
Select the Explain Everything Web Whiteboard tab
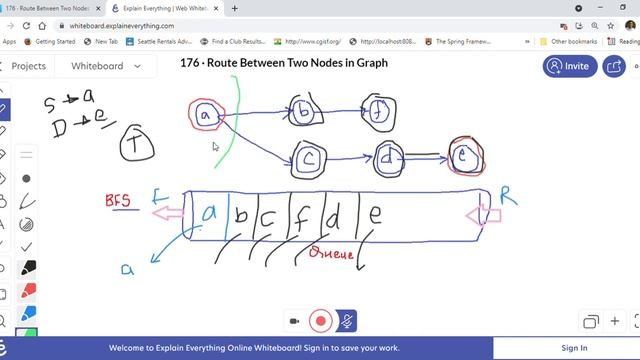pyautogui.click(x=166, y=8)
